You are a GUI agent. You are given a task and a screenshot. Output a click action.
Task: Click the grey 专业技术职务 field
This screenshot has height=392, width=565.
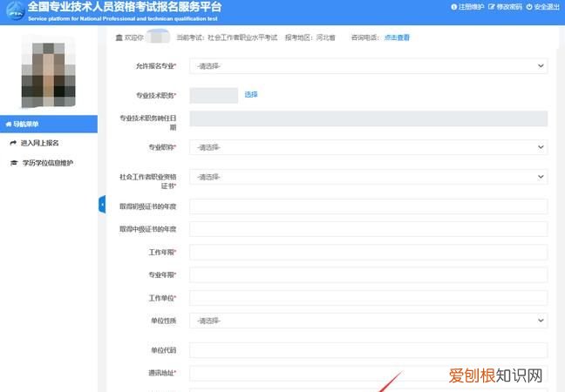click(x=214, y=96)
